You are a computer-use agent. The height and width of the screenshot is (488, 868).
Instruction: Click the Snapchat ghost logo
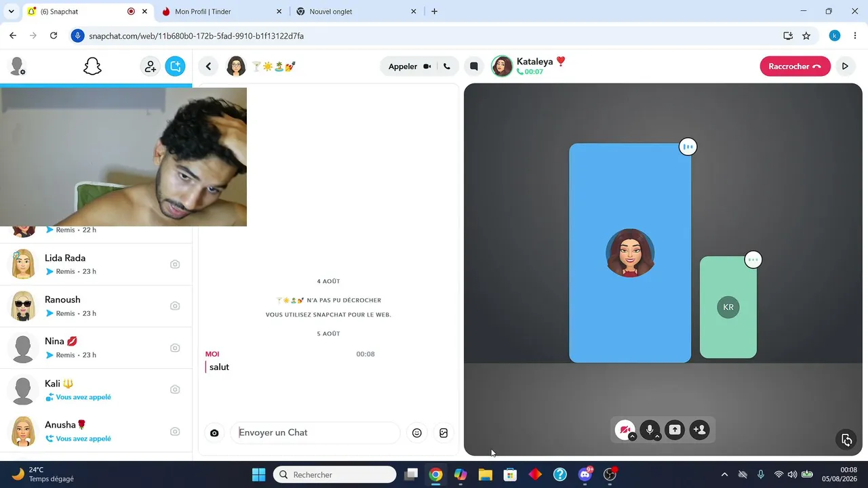[x=92, y=66]
